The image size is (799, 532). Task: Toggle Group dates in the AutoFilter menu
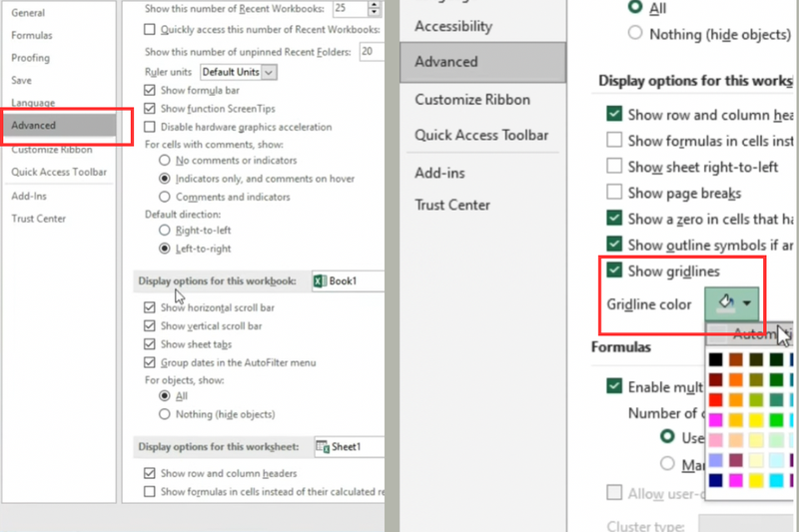tap(149, 362)
